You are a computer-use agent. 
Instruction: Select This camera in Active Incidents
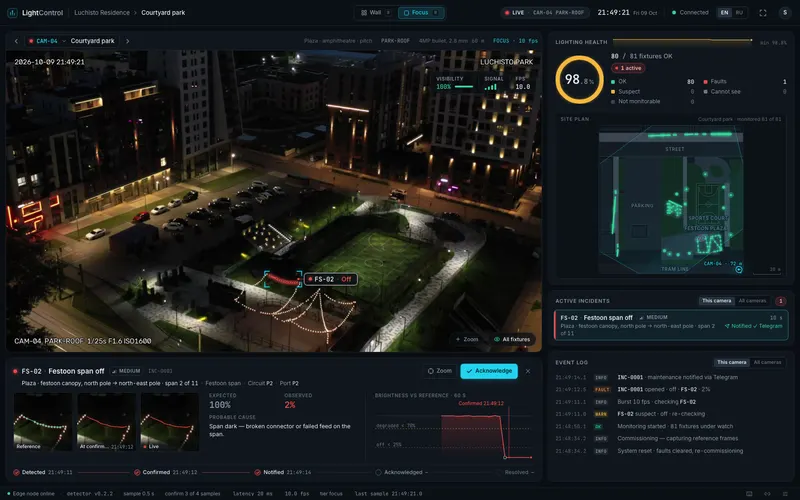716,301
